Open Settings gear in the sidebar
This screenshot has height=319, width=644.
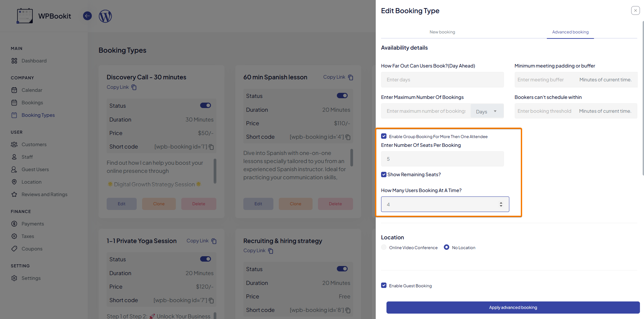coord(14,278)
